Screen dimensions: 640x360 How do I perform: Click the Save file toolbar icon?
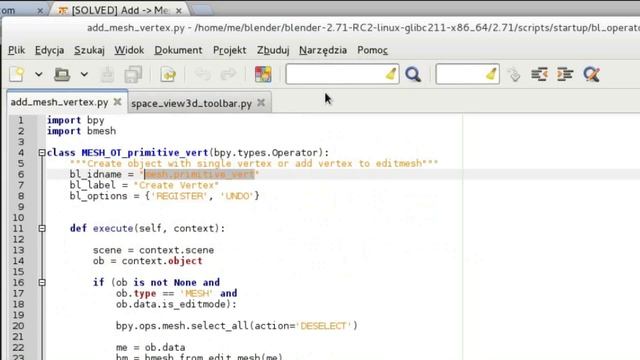coord(108,75)
